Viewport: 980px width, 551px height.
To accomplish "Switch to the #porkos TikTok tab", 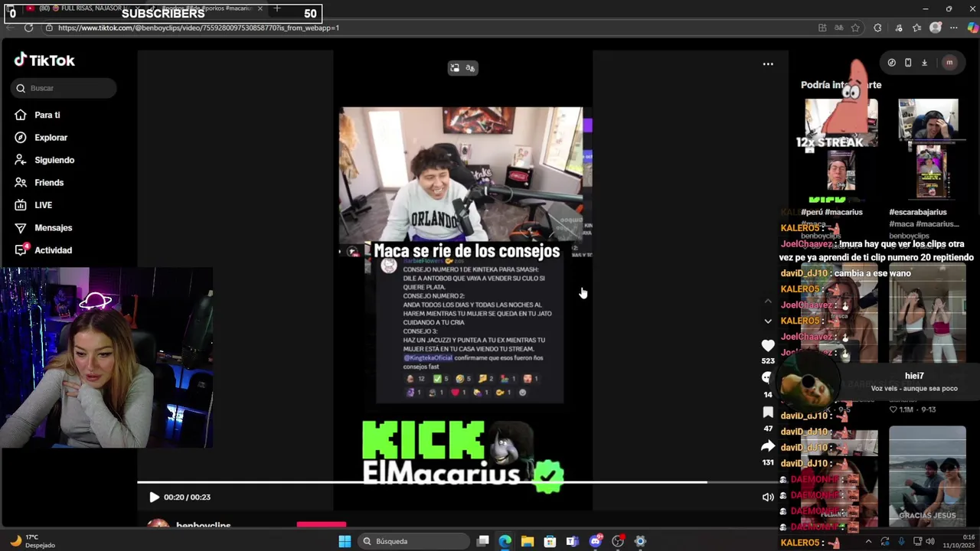I will 205,8.
